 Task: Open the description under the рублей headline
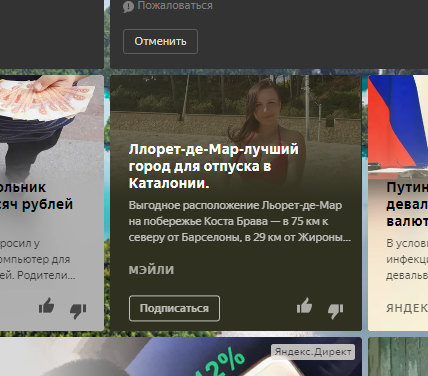[x=37, y=259]
